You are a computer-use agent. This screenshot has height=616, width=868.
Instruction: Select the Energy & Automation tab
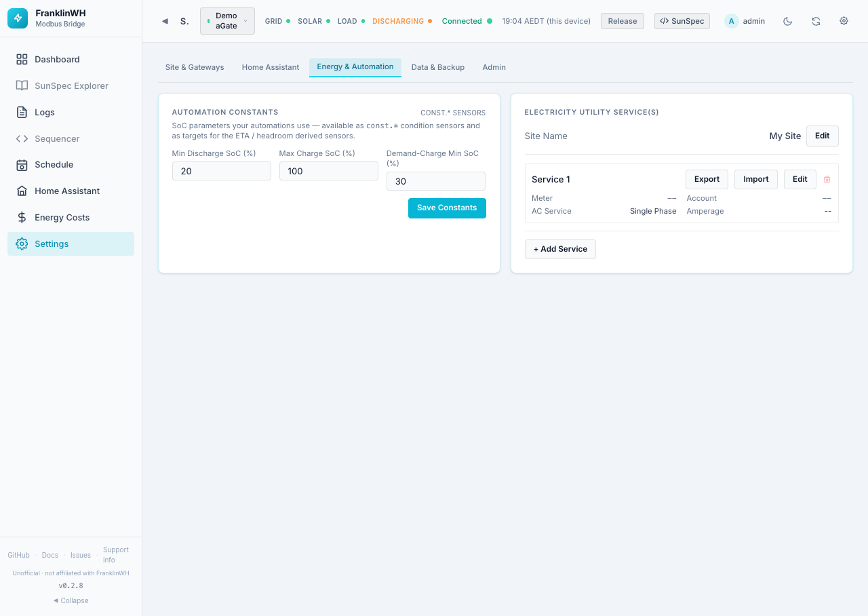[355, 67]
